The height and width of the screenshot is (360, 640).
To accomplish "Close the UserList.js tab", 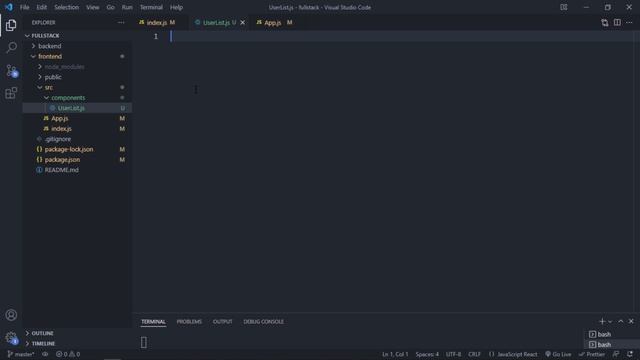I will tap(242, 22).
